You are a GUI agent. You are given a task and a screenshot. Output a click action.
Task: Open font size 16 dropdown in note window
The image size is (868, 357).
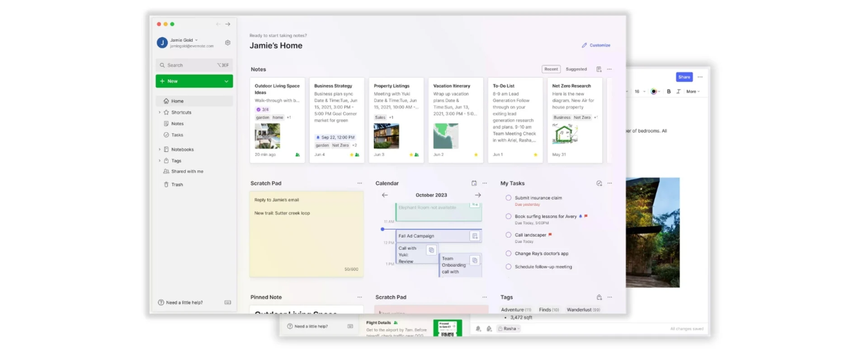(x=640, y=91)
